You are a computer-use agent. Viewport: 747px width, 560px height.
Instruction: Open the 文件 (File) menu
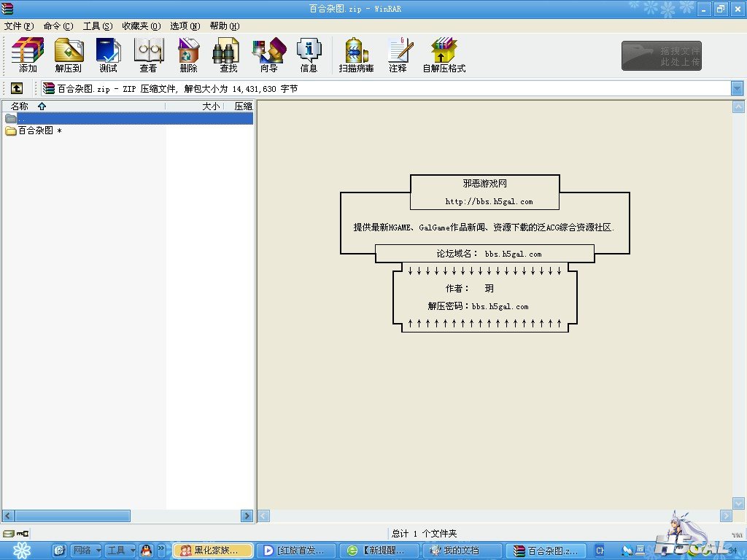[19, 26]
